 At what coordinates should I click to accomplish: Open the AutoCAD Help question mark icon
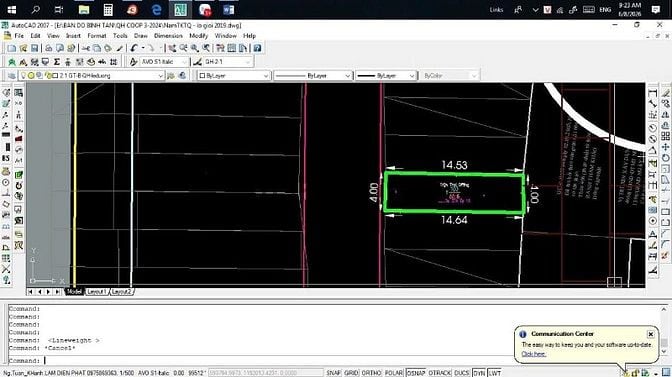point(257,48)
